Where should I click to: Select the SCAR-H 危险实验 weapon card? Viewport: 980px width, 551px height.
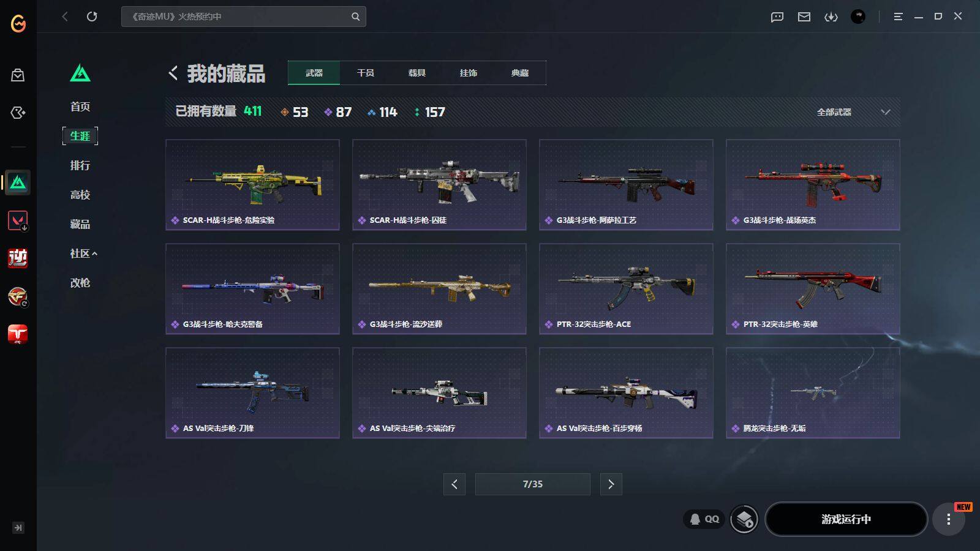point(252,185)
